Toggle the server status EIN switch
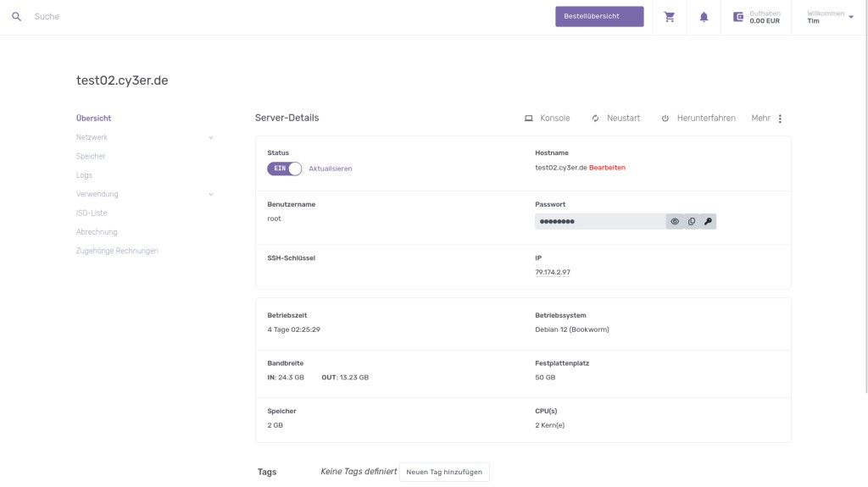 pos(285,169)
